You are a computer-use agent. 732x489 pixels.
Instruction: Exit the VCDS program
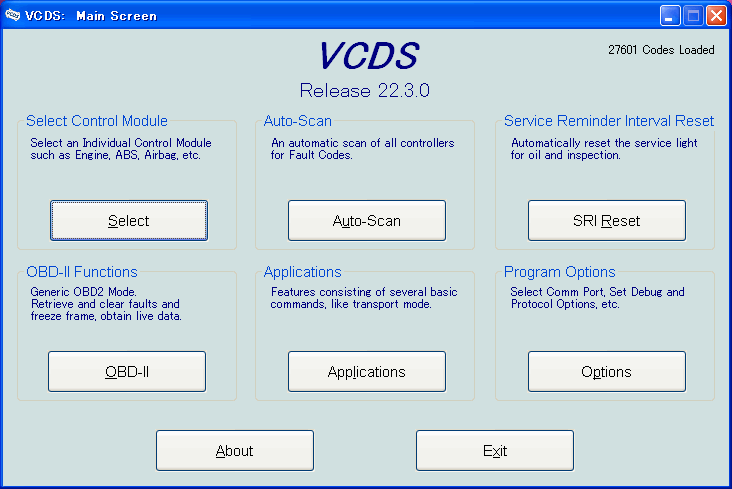[495, 450]
